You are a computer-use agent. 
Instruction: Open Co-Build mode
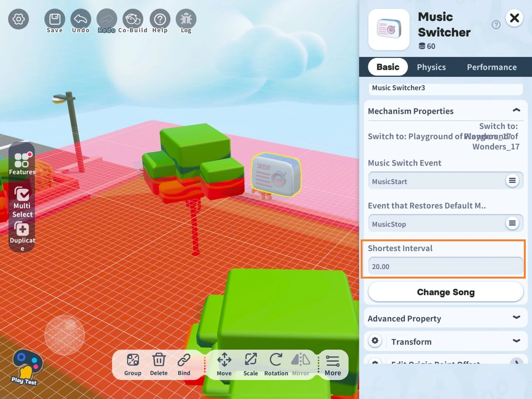pyautogui.click(x=133, y=21)
